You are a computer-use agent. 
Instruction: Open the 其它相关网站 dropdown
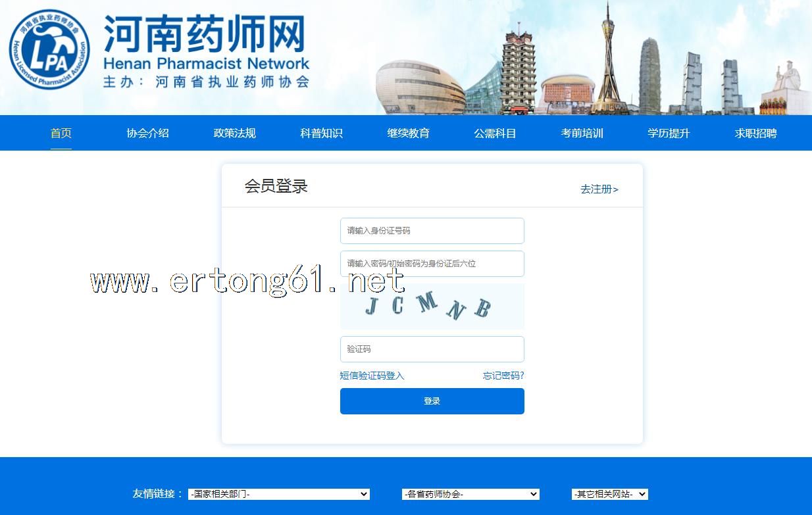(x=610, y=494)
